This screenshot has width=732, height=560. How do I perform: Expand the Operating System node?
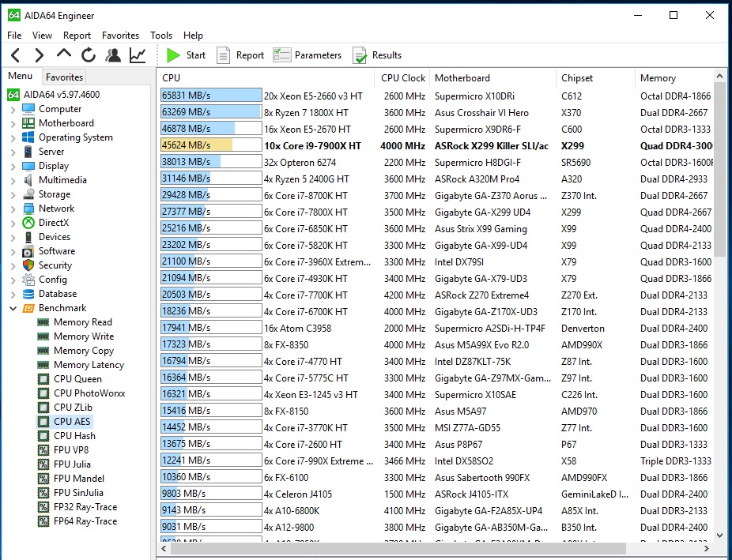[x=13, y=138]
